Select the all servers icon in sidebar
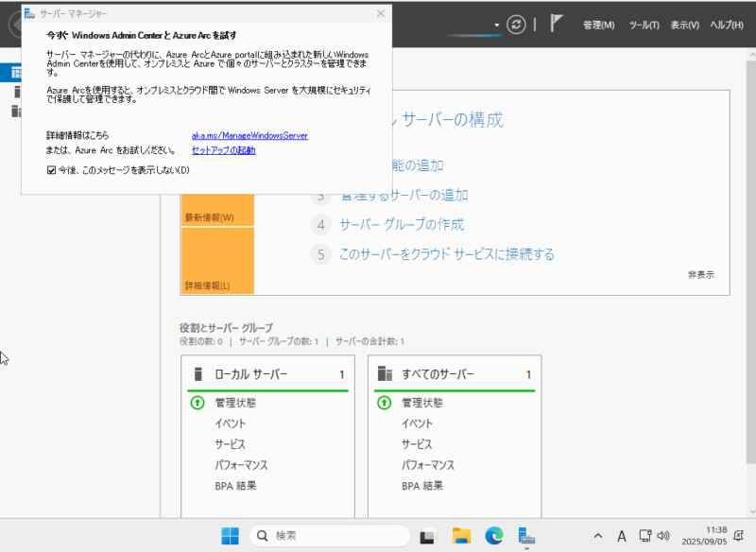Image resolution: width=756 pixels, height=552 pixels. 16,112
